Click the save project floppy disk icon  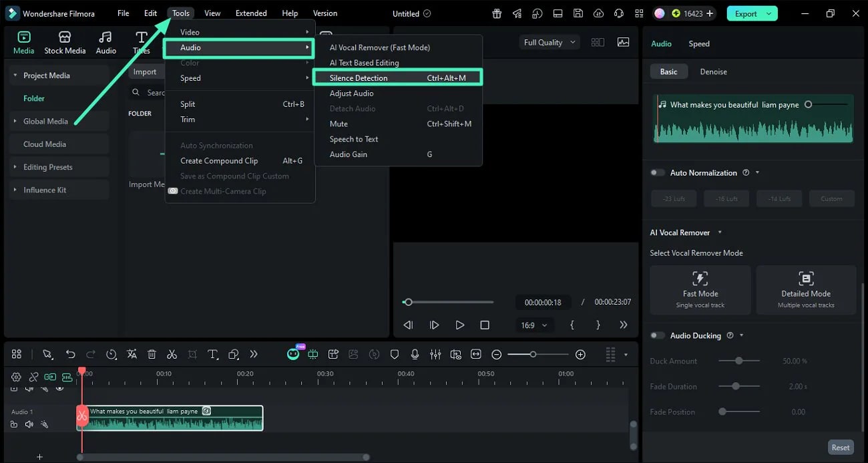coord(578,13)
